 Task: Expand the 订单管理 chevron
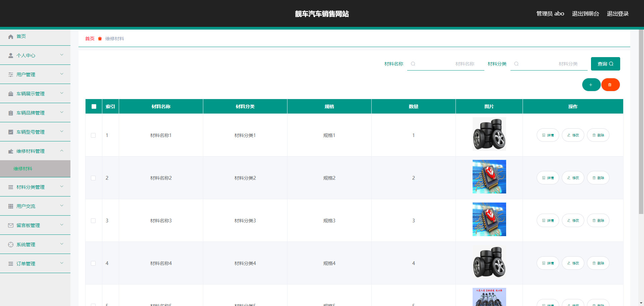coord(62,263)
